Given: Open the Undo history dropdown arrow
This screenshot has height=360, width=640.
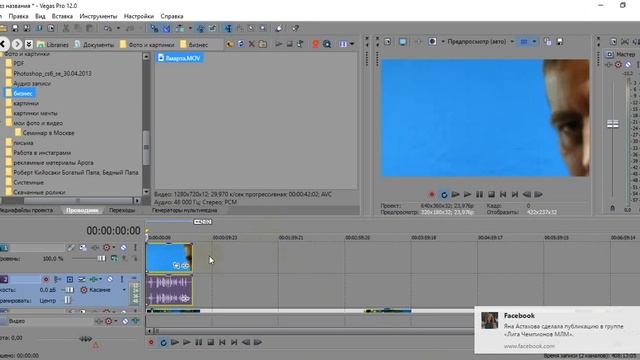Looking at the screenshot, I should [x=118, y=28].
